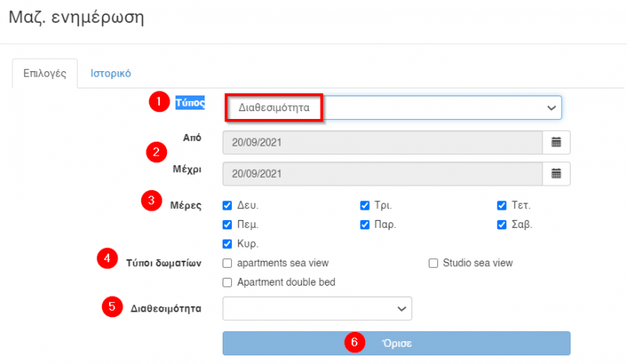Screen dimensions: 627x364
Task: Switch to the Ιστορικό tab
Action: [110, 74]
